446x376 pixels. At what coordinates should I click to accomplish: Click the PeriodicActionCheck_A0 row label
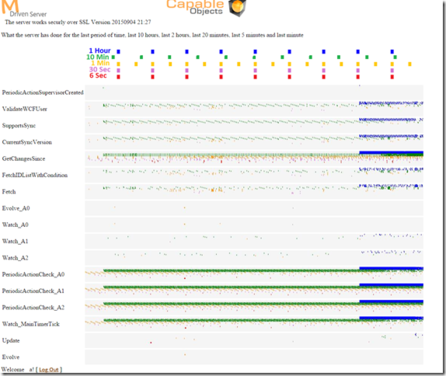[x=33, y=274]
